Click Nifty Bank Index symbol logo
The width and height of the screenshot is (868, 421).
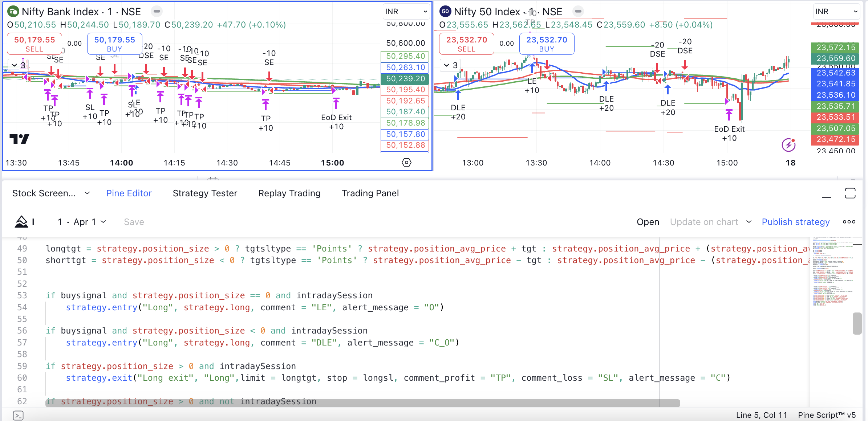tap(13, 12)
